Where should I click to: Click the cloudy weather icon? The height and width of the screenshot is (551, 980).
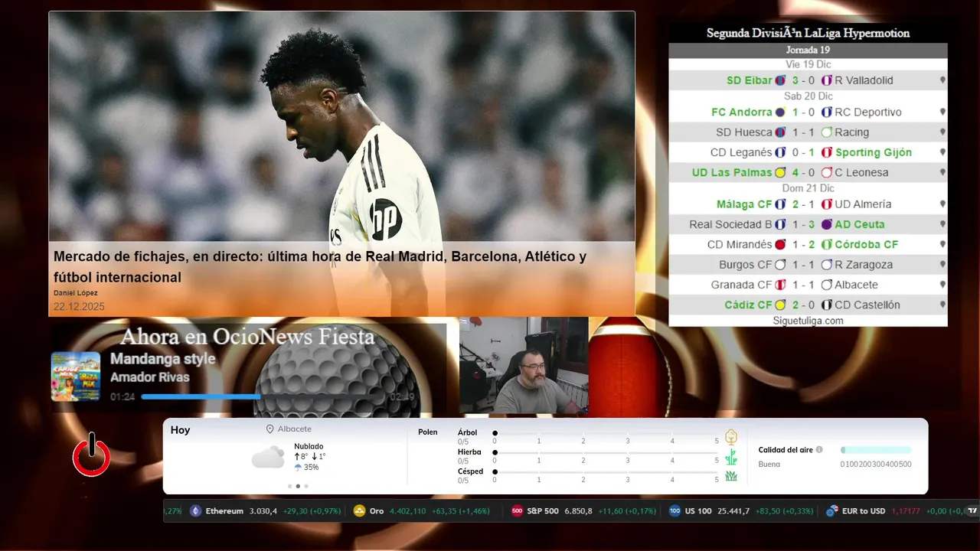point(268,457)
